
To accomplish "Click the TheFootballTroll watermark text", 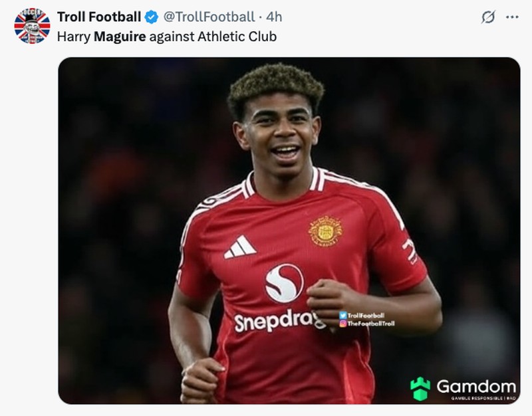I will point(371,324).
